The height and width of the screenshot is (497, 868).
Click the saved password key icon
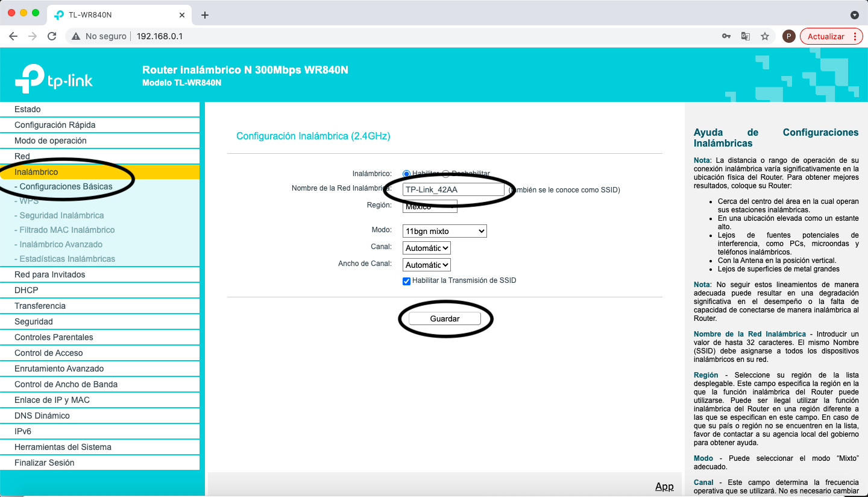pos(726,36)
